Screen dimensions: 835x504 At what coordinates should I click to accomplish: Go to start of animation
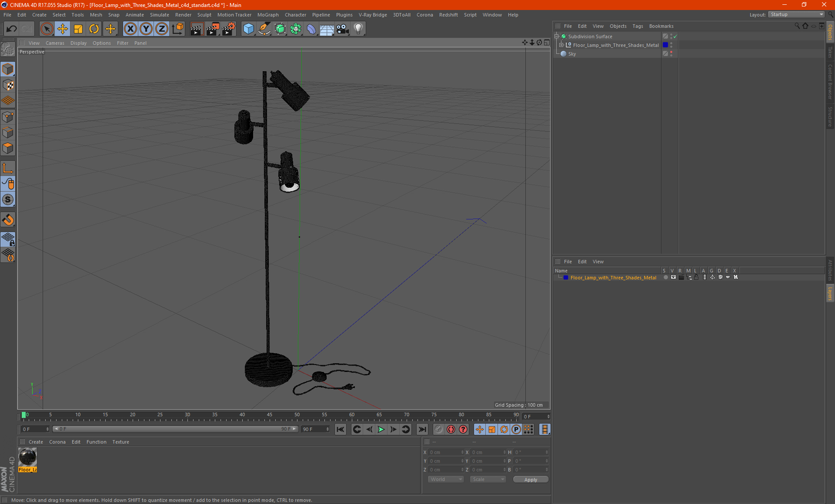tap(341, 429)
